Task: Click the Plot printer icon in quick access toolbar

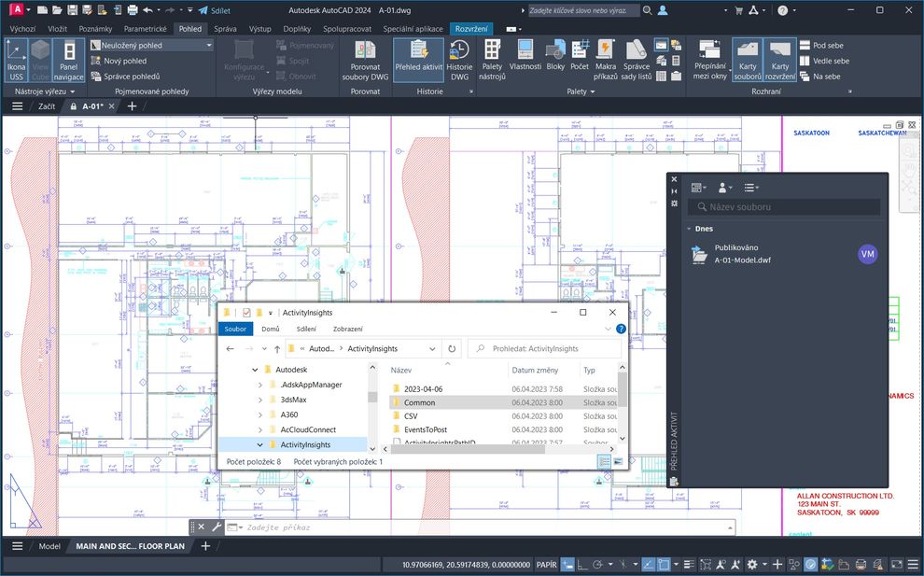Action: point(133,10)
